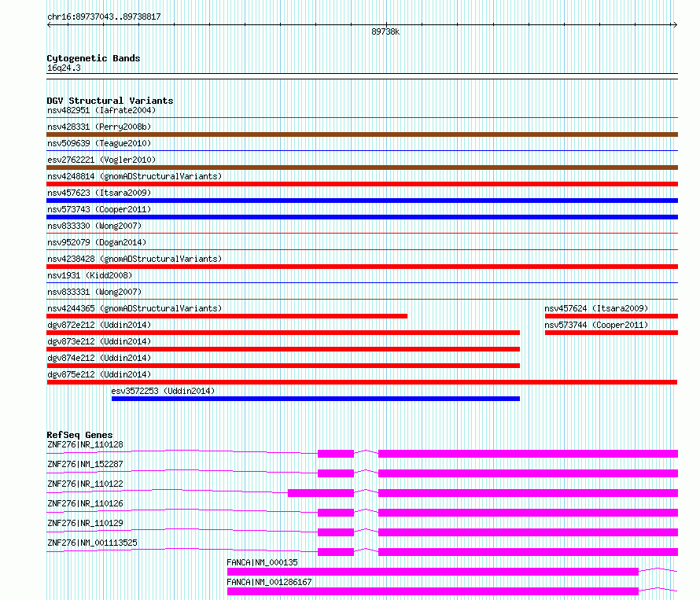700x600 pixels.
Task: Select the nsv1931 (Kidd2008) label
Action: pyautogui.click(x=90, y=275)
